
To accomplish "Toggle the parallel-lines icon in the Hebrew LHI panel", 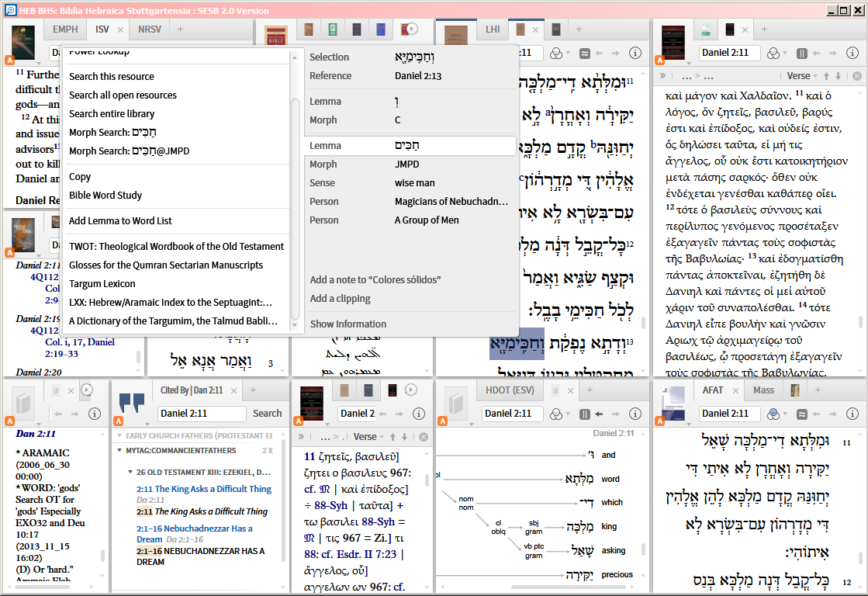I will pyautogui.click(x=584, y=54).
